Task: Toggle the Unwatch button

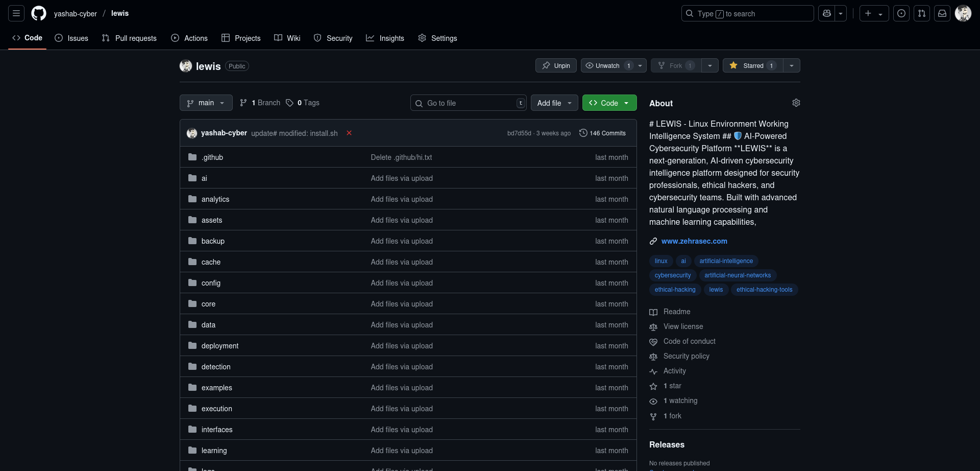Action: tap(607, 65)
